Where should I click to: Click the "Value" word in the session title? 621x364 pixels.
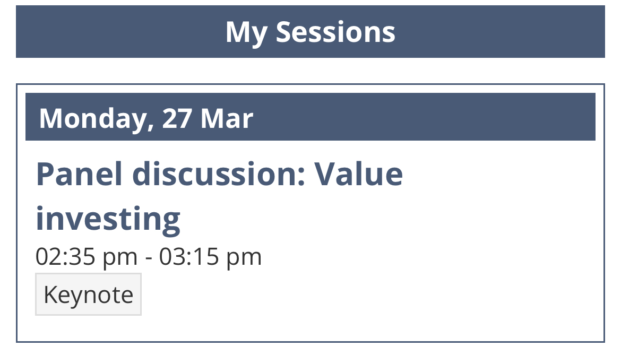pos(359,174)
